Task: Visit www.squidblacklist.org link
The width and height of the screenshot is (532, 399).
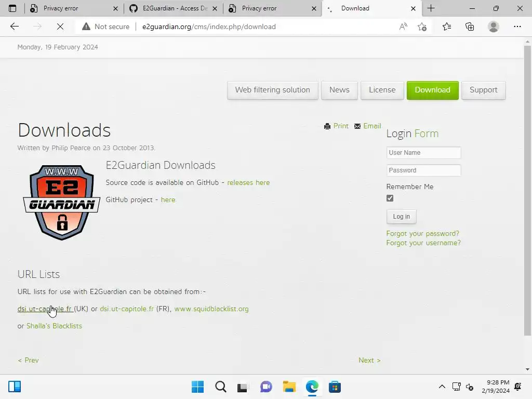Action: 211,309
